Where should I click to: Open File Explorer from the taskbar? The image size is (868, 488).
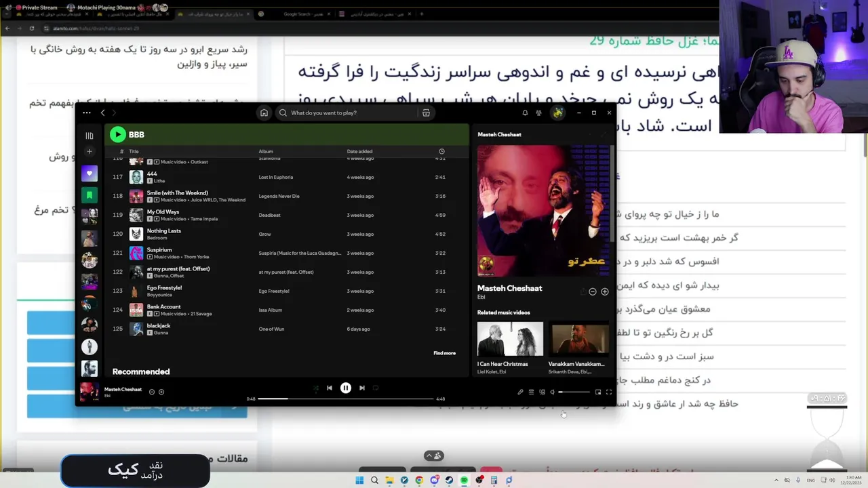[389, 481]
